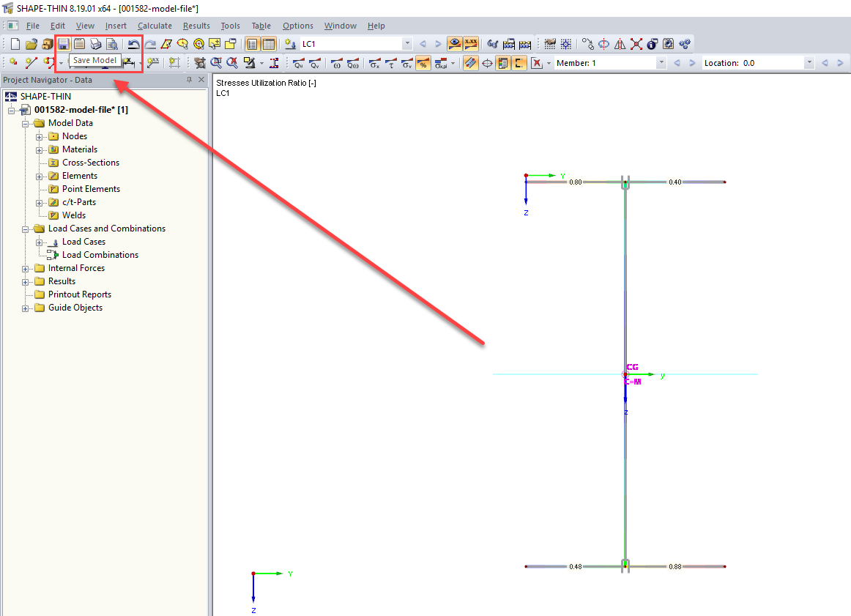
Task: Toggle the panel visibility button
Action: point(502,62)
